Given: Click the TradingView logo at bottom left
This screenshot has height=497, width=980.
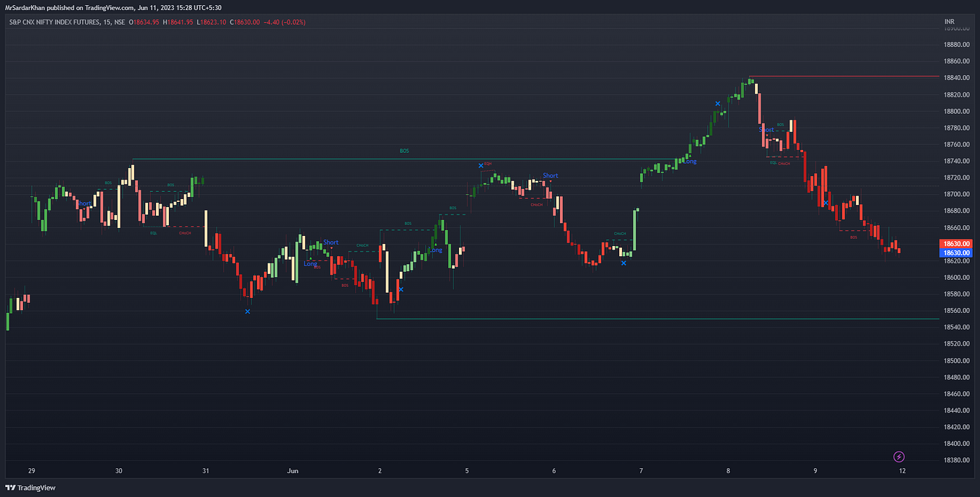Looking at the screenshot, I should [x=29, y=488].
